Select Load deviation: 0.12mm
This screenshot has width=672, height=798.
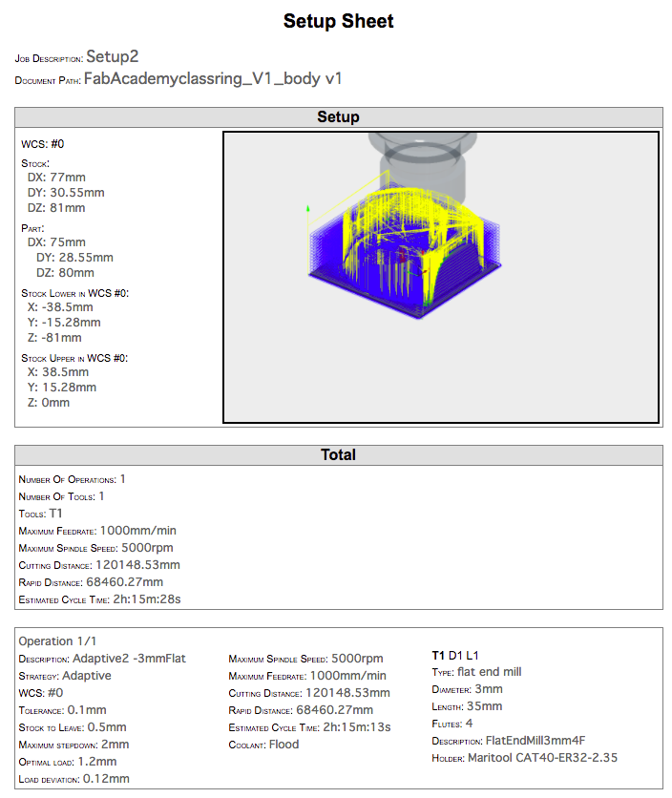click(x=73, y=779)
